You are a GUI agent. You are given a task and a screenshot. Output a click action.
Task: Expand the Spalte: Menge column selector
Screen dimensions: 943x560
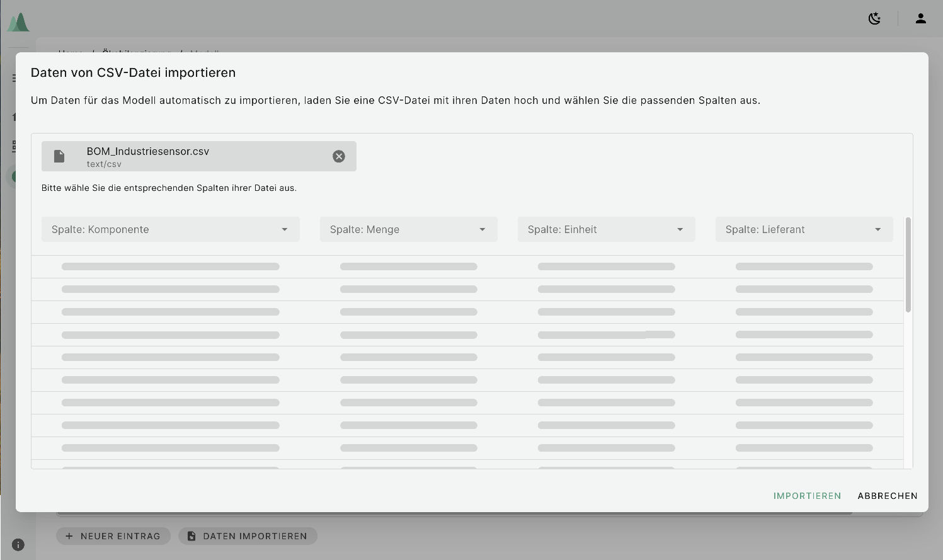(408, 229)
